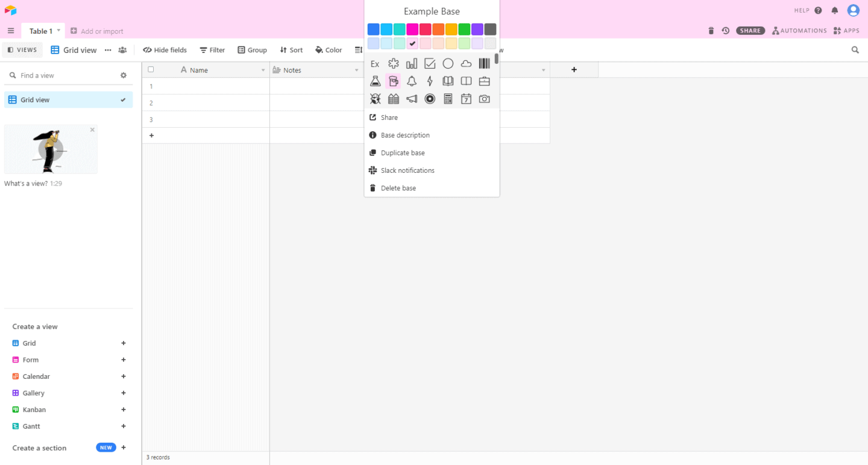Choose Delete base from the menu
The image size is (868, 465).
[398, 189]
